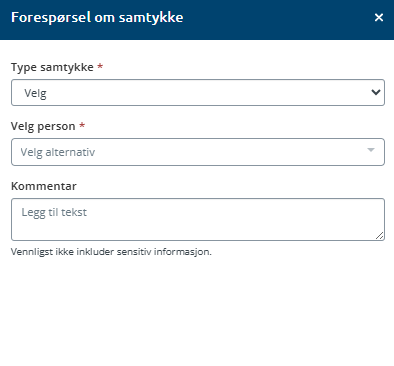The image size is (394, 366).
Task: Click red asterisk beside Velg person
Action: 82,125
